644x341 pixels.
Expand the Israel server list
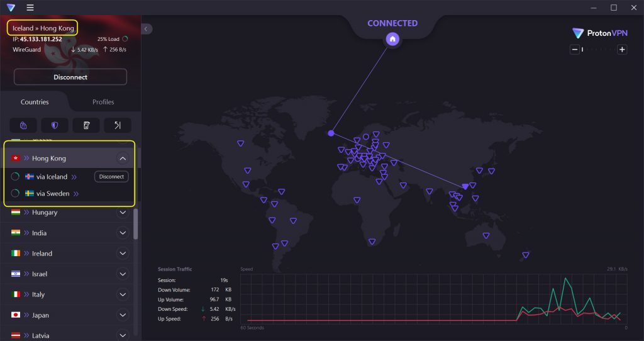(x=123, y=274)
